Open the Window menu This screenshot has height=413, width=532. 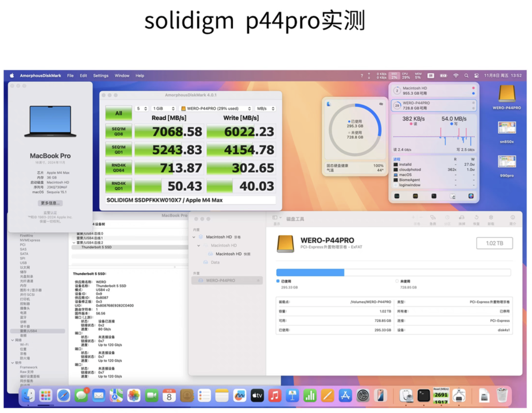(x=122, y=76)
